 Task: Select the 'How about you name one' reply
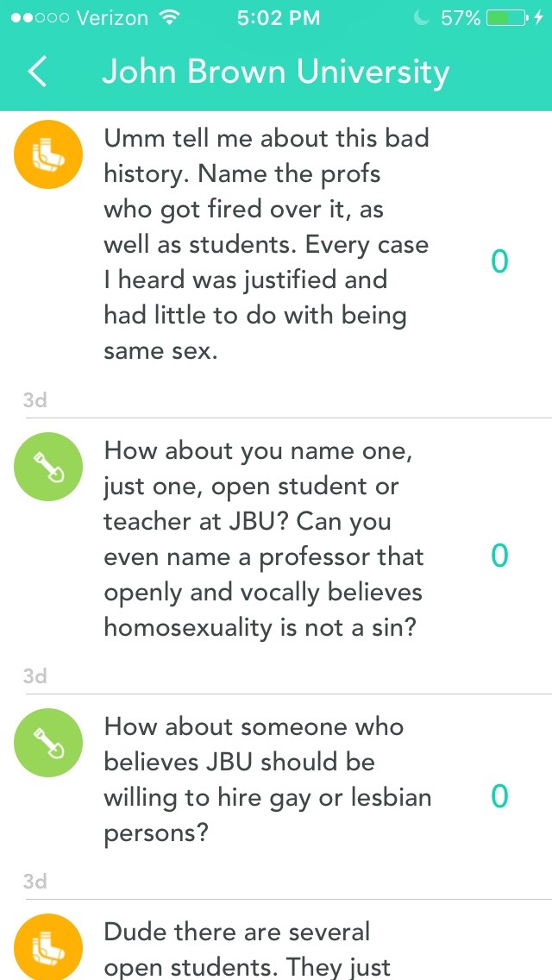click(264, 539)
